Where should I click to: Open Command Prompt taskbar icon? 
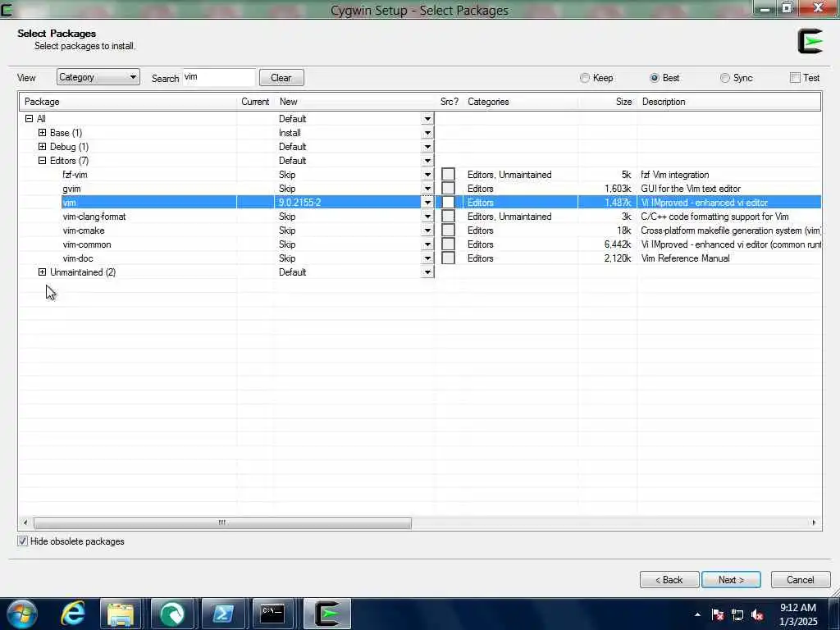point(272,614)
